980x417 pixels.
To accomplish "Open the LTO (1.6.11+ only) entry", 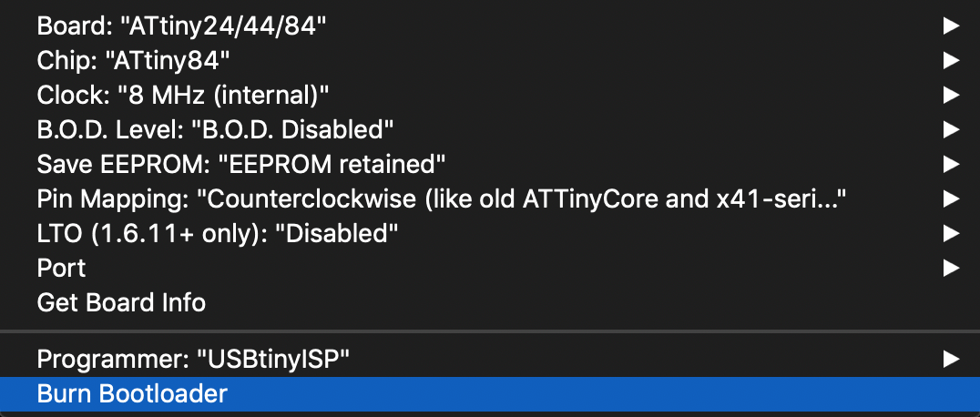I will coord(218,233).
